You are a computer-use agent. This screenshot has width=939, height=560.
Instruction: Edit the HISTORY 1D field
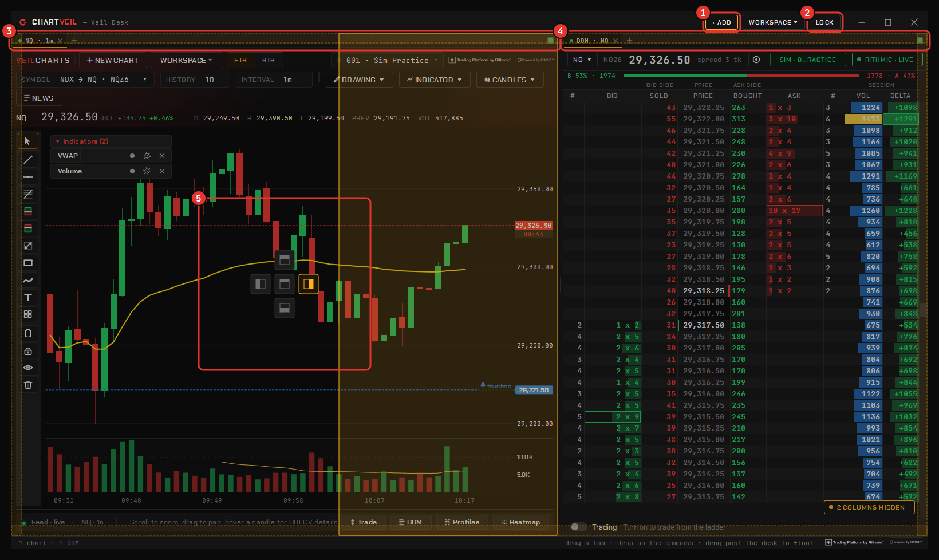click(195, 80)
